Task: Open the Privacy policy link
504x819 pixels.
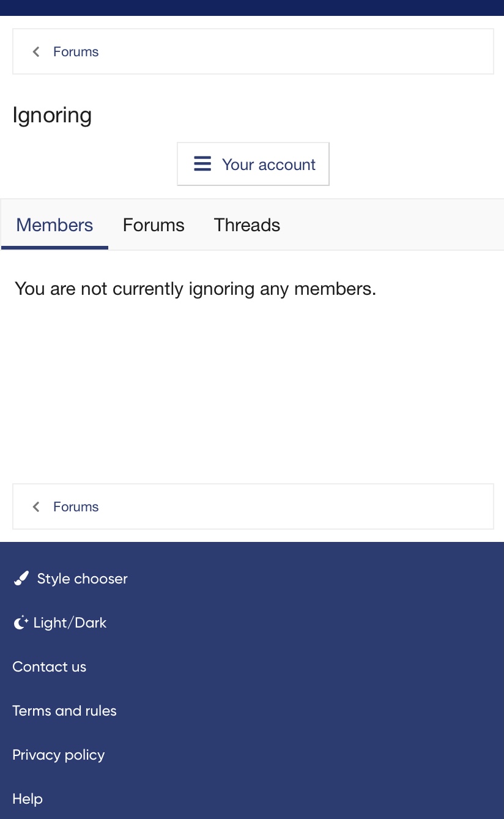Action: pyautogui.click(x=59, y=755)
